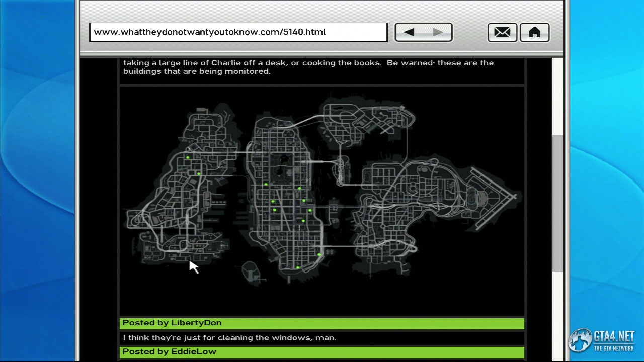Click the page's vertical scrollbar thumb
Viewport: 644px width, 362px height.
coord(557,204)
